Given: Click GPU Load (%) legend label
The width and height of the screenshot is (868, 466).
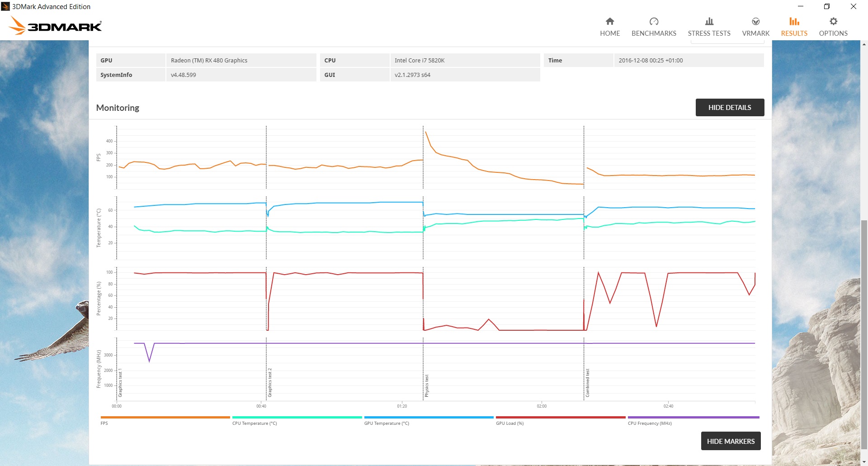Looking at the screenshot, I should (x=510, y=423).
